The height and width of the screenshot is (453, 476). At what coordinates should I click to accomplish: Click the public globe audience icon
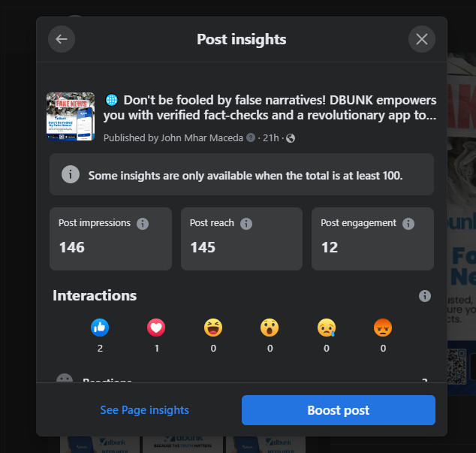pyautogui.click(x=291, y=138)
